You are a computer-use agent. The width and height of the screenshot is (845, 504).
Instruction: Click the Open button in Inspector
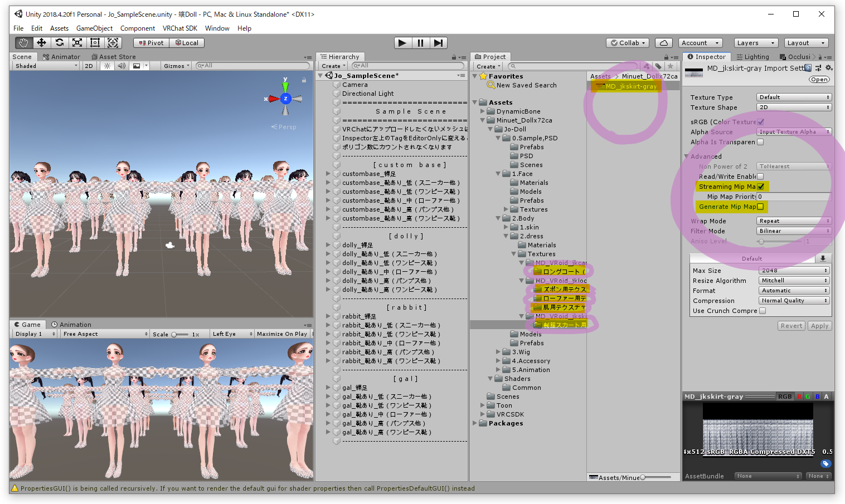click(x=819, y=80)
